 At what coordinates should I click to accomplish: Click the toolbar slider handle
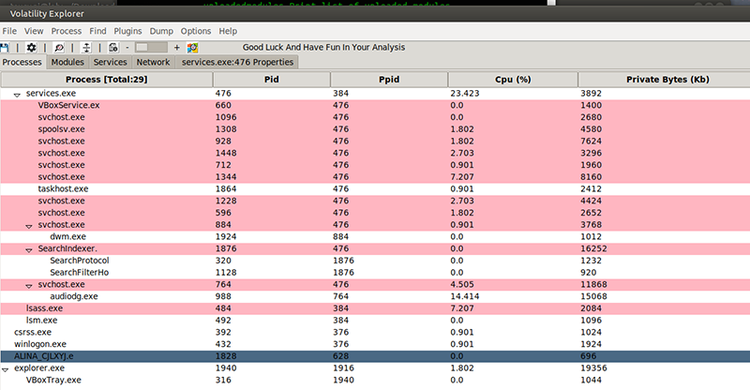[x=142, y=47]
